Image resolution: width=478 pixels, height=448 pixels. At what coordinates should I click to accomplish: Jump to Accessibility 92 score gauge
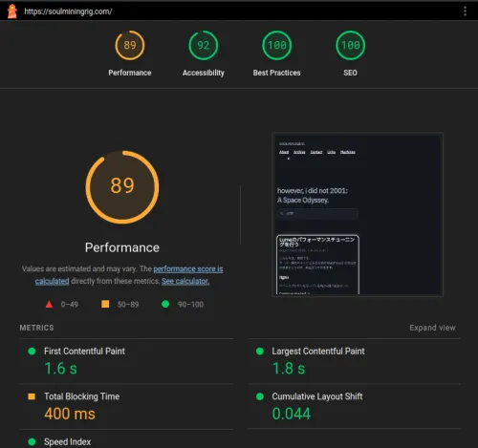click(204, 53)
